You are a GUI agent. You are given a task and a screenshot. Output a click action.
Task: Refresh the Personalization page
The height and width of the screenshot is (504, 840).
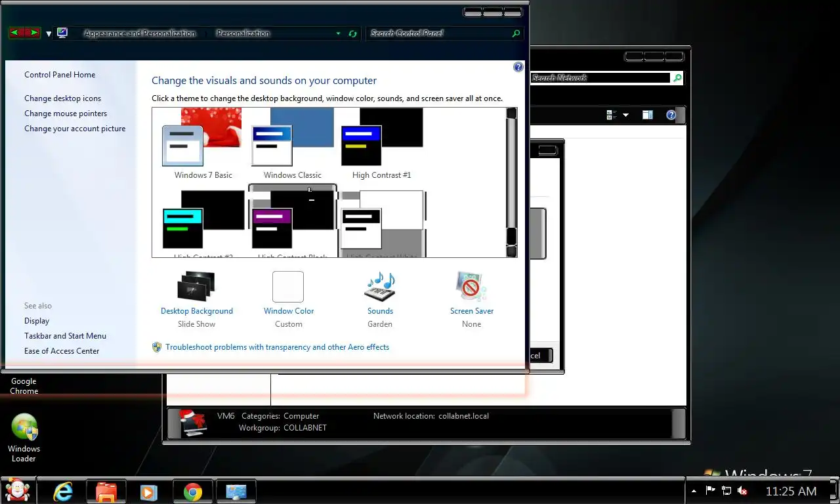[x=352, y=33]
